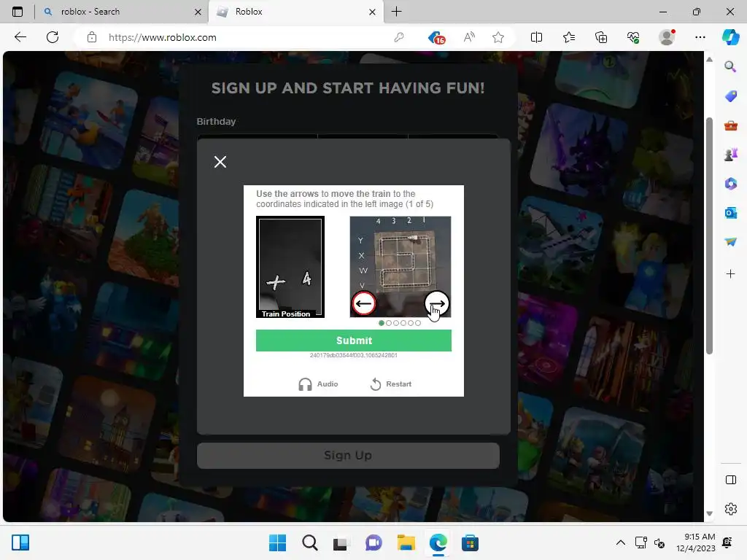
Task: Open the Favorites list
Action: click(569, 37)
